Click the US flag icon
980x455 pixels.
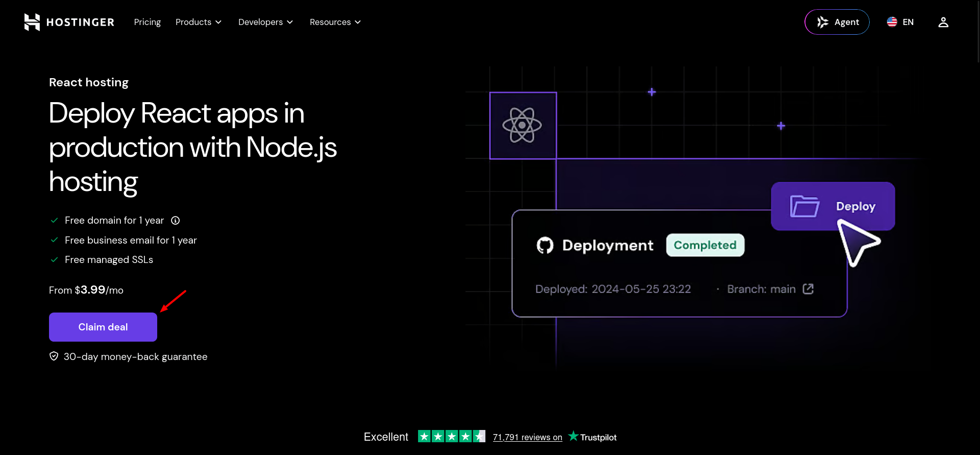tap(892, 22)
